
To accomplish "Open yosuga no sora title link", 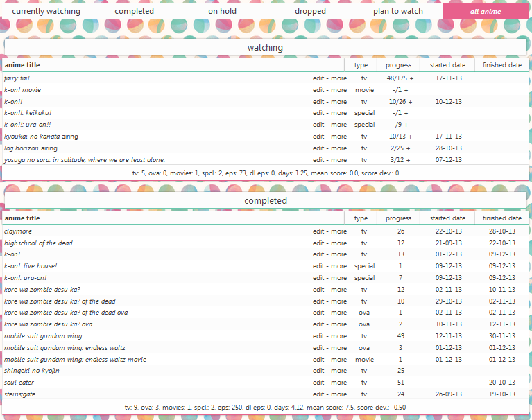I will tap(85, 160).
